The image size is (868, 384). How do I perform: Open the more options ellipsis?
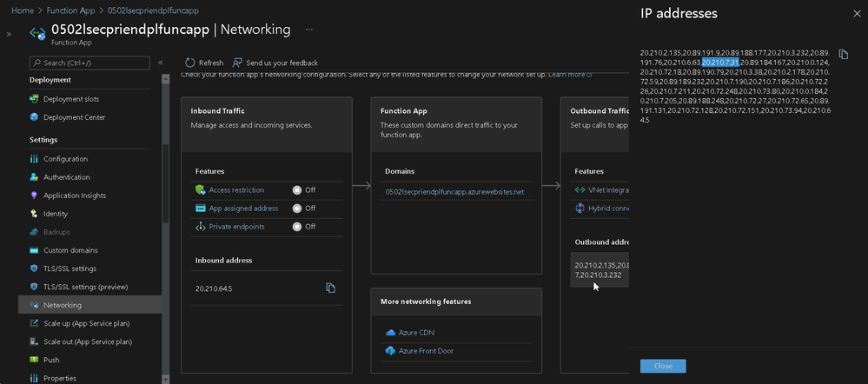pos(309,30)
